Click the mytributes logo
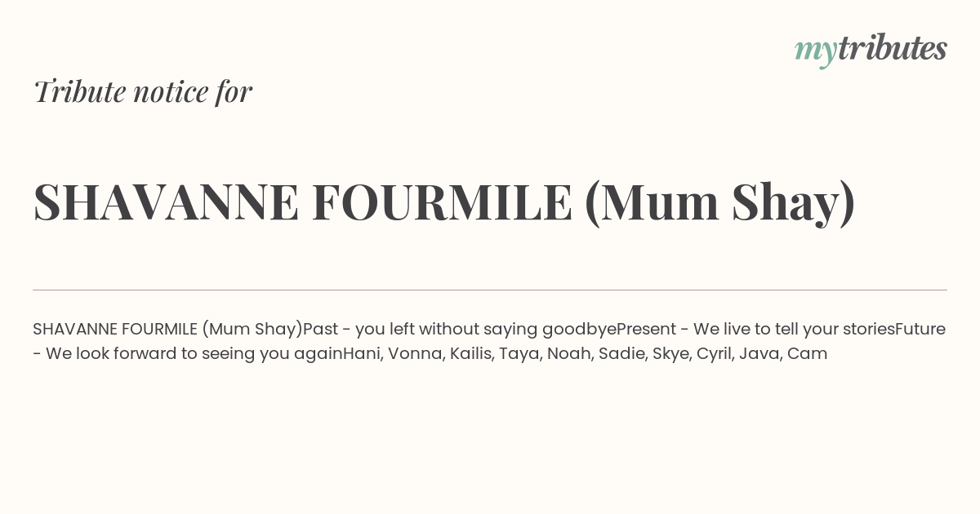The height and width of the screenshot is (514, 980). tap(871, 50)
